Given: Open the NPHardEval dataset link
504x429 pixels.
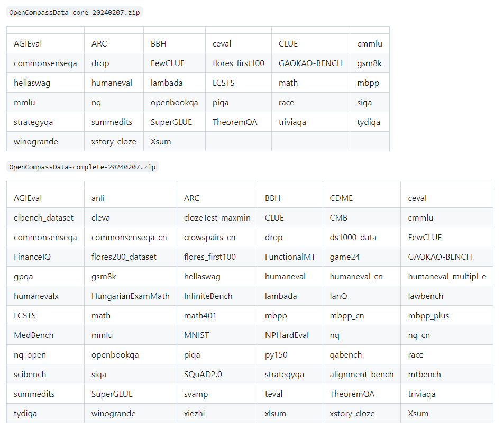Looking at the screenshot, I should pyautogui.click(x=284, y=335).
